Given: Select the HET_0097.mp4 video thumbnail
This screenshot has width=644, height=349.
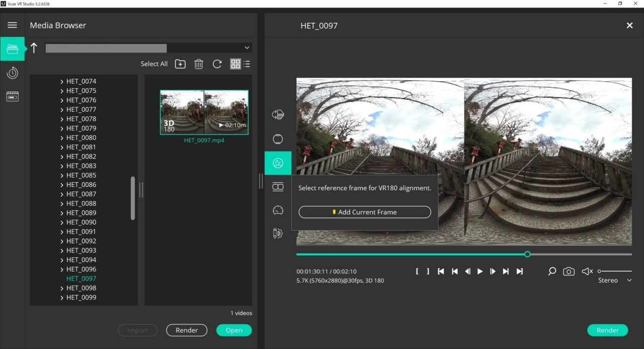Looking at the screenshot, I should [204, 112].
